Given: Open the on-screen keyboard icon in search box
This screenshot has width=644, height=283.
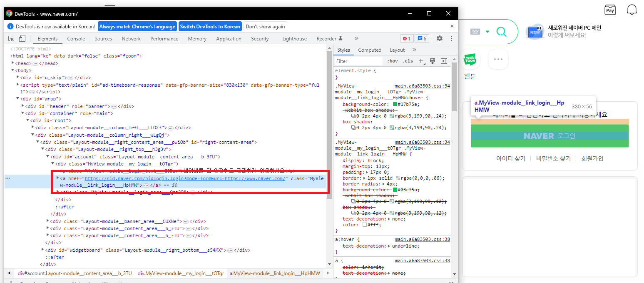Looking at the screenshot, I should pyautogui.click(x=475, y=32).
